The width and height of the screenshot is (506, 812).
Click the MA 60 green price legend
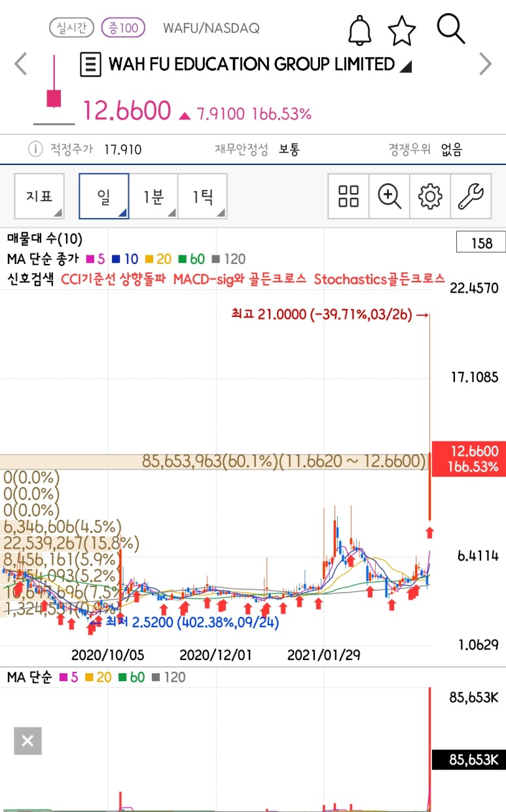pyautogui.click(x=192, y=259)
